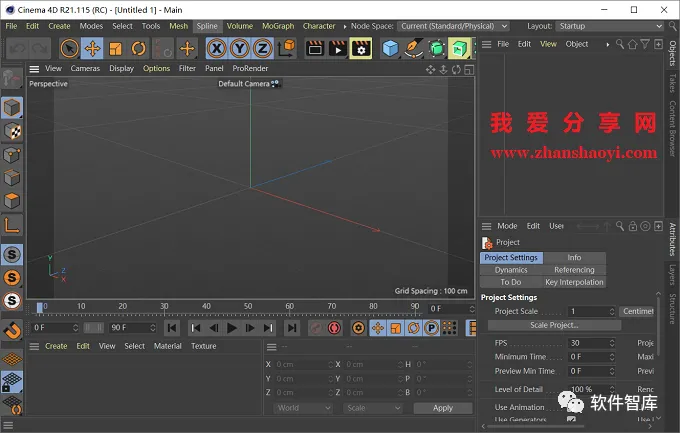Viewport: 680px width, 433px height.
Task: Click the Cube primitive icon
Action: pyautogui.click(x=390, y=48)
